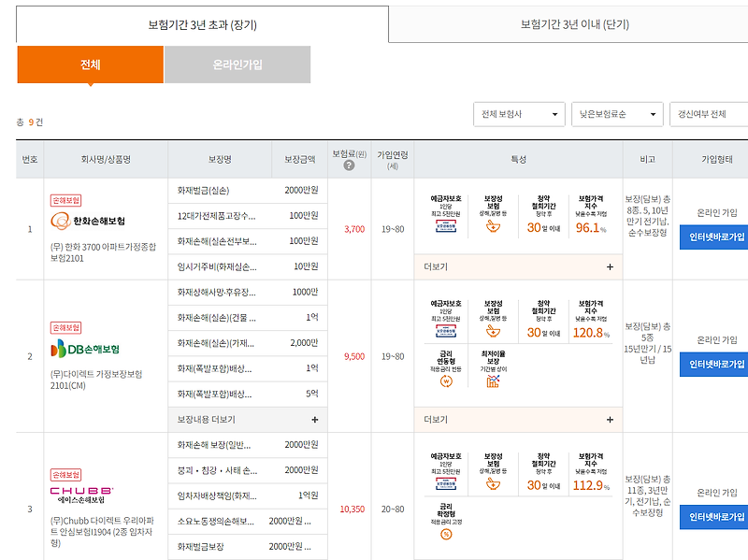Click the 임차자배상책임(화재 coverage row
The image size is (748, 560).
tap(248, 496)
